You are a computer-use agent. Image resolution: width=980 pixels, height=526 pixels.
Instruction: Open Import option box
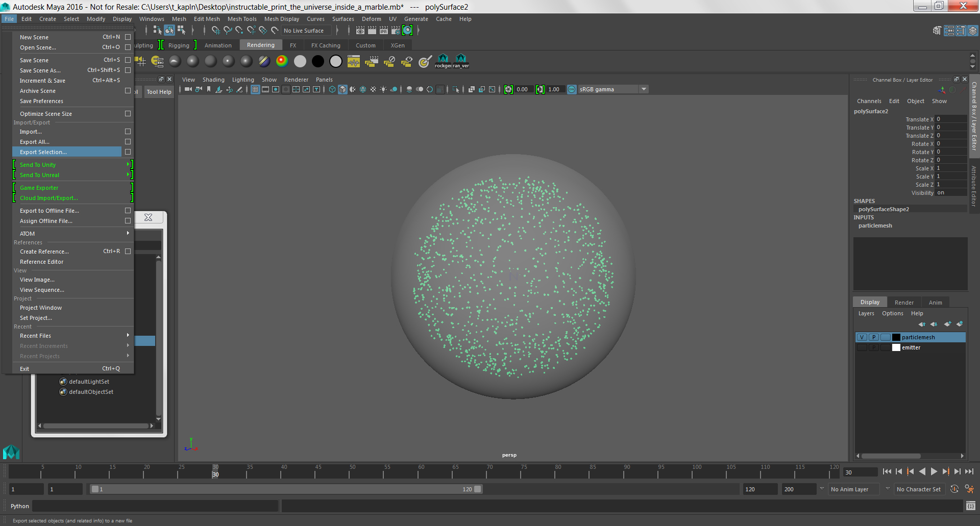pyautogui.click(x=128, y=132)
